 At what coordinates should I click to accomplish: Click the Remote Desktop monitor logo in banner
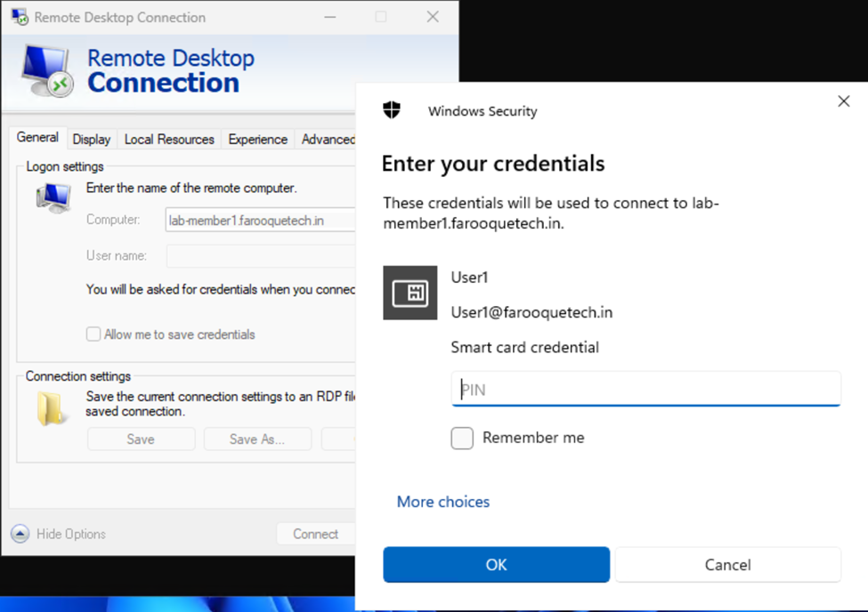(47, 71)
